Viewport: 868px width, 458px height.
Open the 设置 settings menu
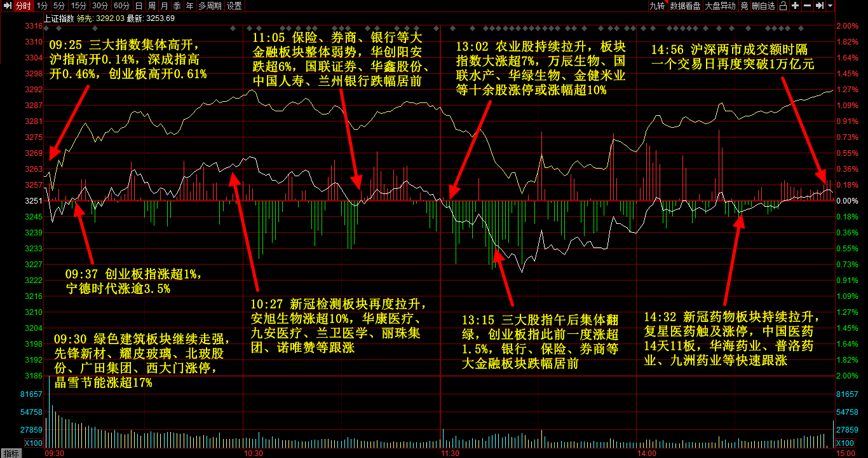234,6
